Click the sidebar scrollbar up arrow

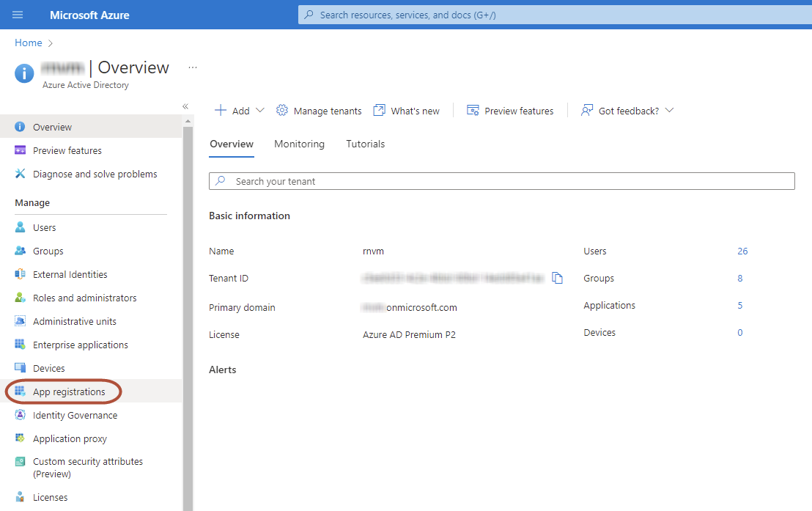click(188, 121)
